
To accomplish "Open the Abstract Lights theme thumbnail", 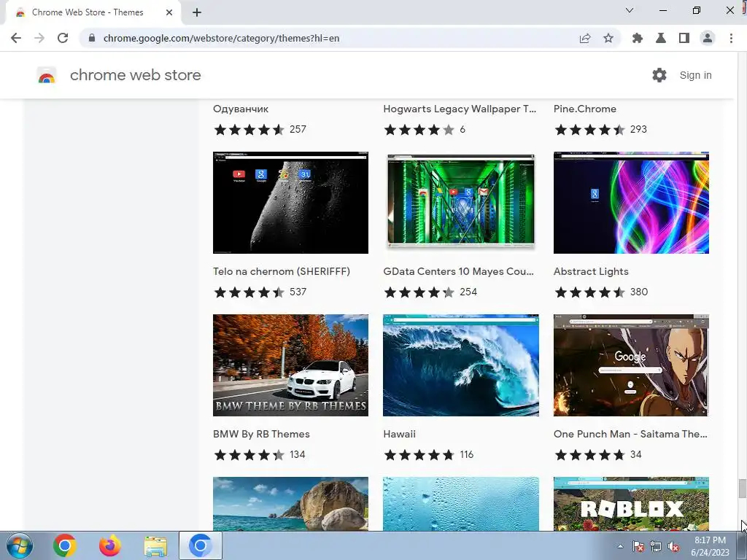I will coord(631,203).
